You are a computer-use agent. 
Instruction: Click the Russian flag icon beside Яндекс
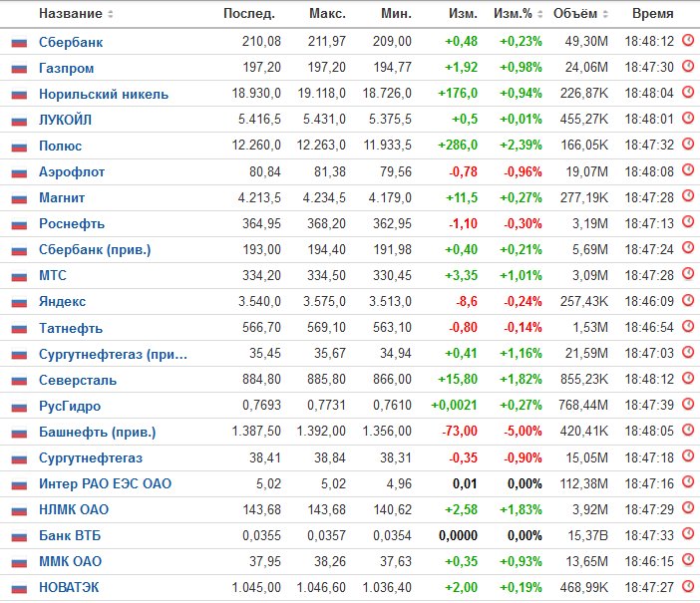coord(19,303)
